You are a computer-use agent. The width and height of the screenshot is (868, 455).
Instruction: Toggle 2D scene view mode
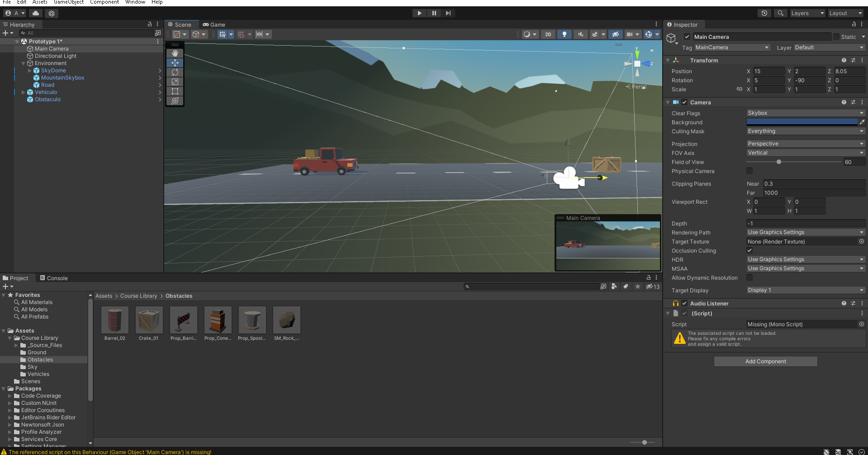coord(548,34)
